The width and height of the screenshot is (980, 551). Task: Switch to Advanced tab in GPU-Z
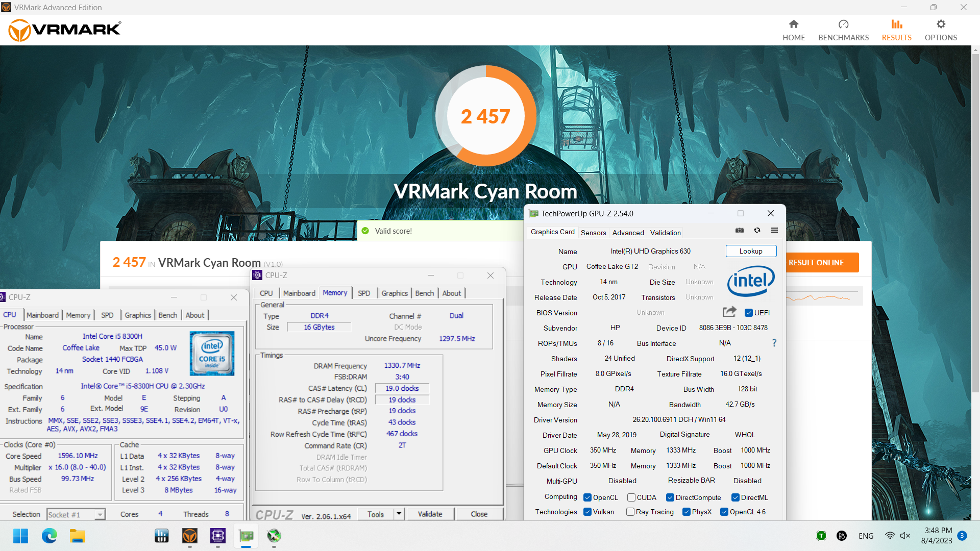click(x=628, y=233)
